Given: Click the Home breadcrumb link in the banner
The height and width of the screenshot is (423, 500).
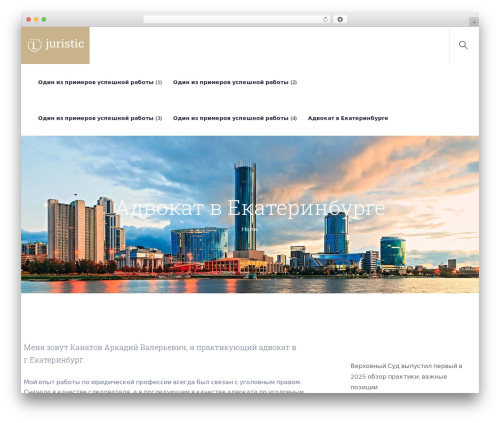Looking at the screenshot, I should tap(250, 229).
